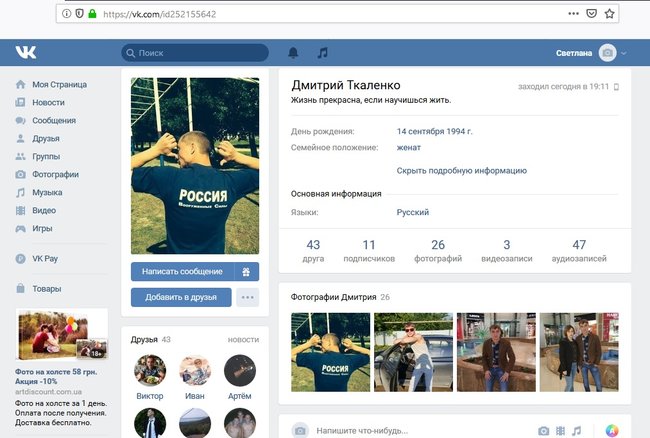Attach a photo with the camera icon

coord(544,431)
